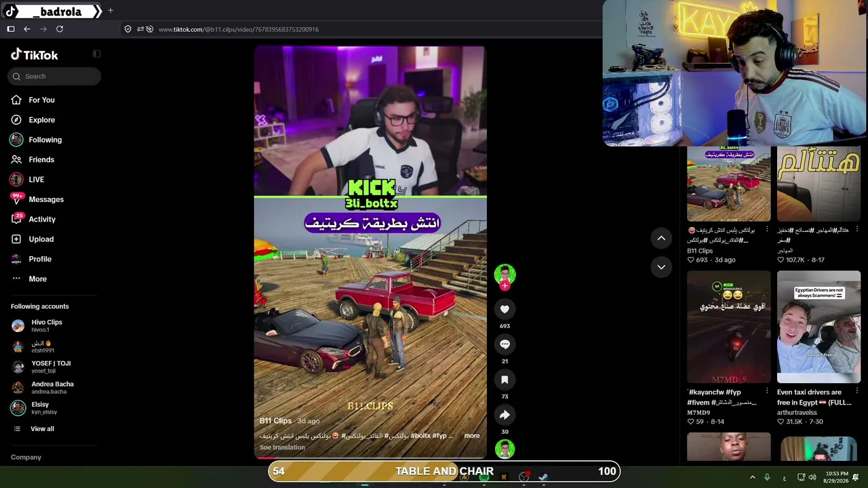Expand the Company footer section

pos(26,457)
